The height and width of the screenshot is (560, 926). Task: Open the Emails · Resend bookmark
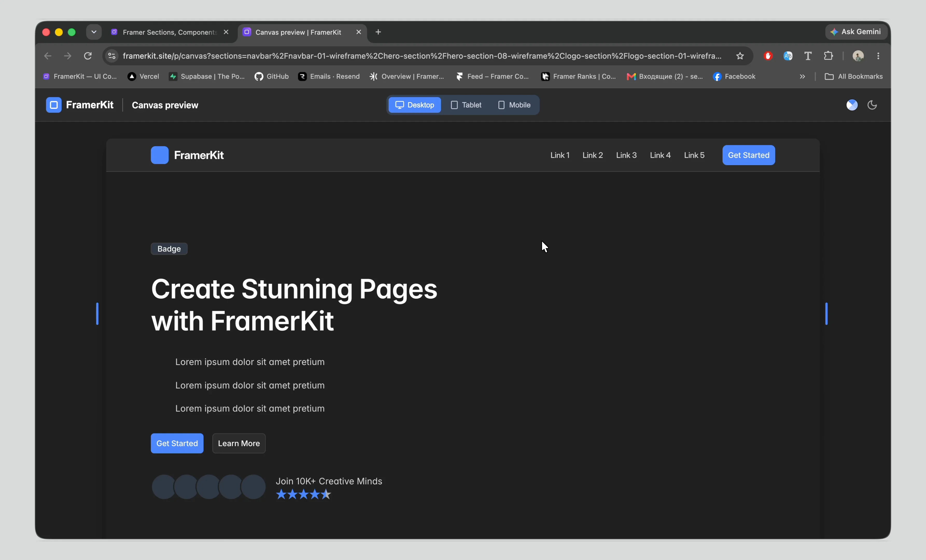click(329, 76)
